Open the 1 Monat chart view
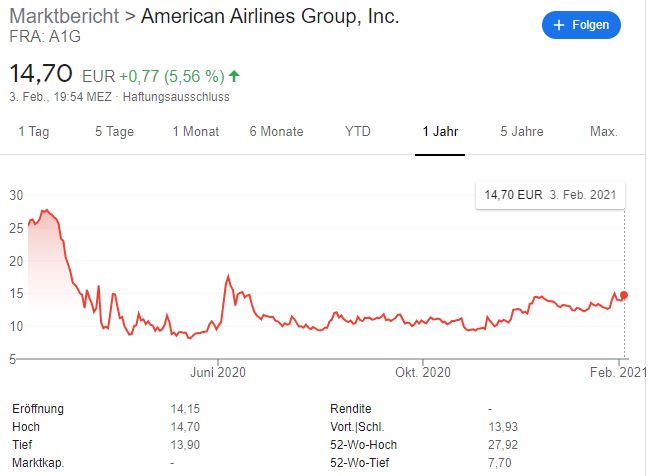 [196, 132]
